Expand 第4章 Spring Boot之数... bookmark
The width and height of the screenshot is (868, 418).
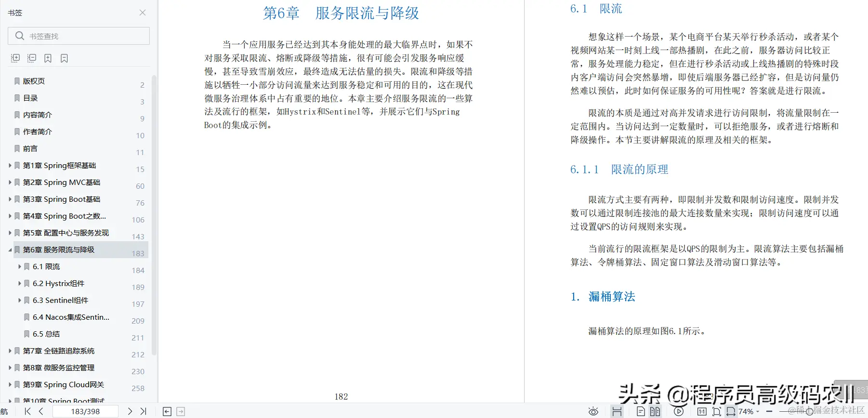(x=10, y=216)
